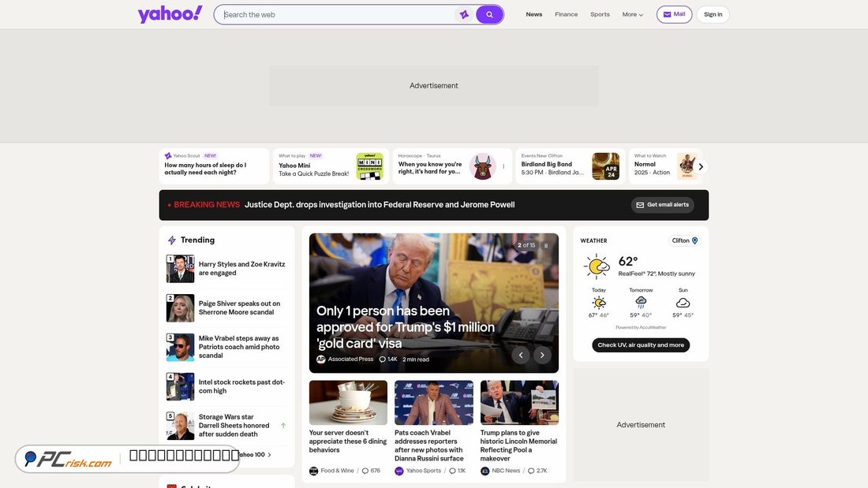Screen dimensions: 868x488
Task: Click the AI sparkle icon in search bar
Action: pyautogui.click(x=464, y=14)
